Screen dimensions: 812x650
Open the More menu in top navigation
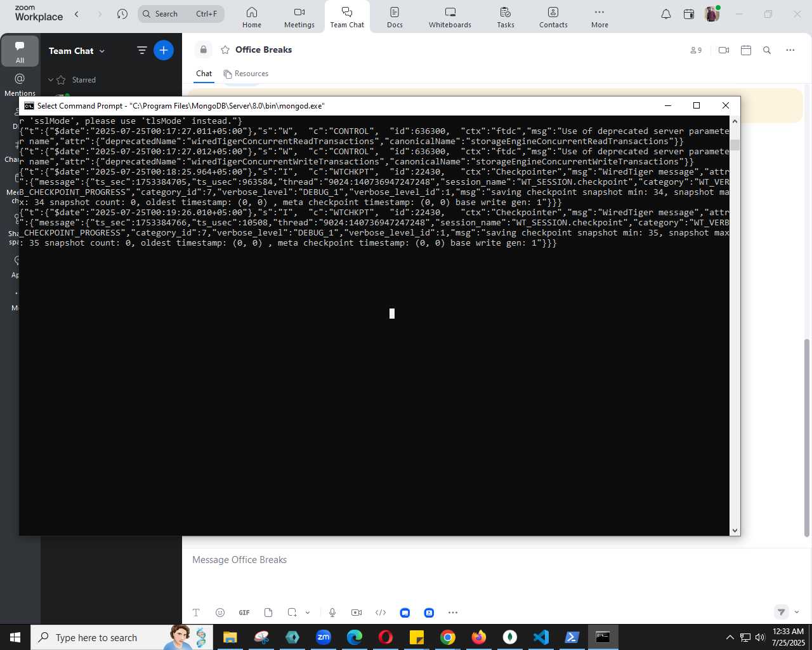click(x=599, y=17)
